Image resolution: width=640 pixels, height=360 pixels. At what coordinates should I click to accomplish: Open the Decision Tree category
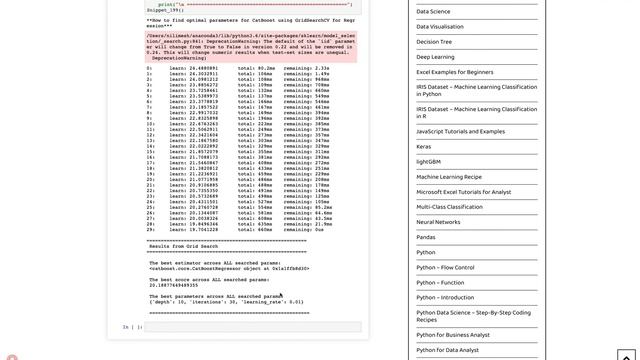pyautogui.click(x=434, y=42)
